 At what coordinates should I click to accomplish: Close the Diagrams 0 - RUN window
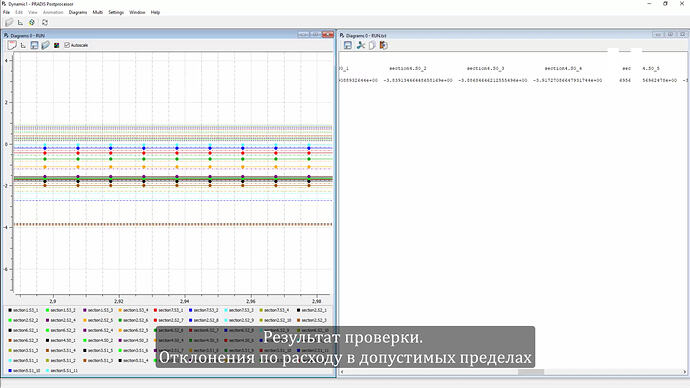328,34
